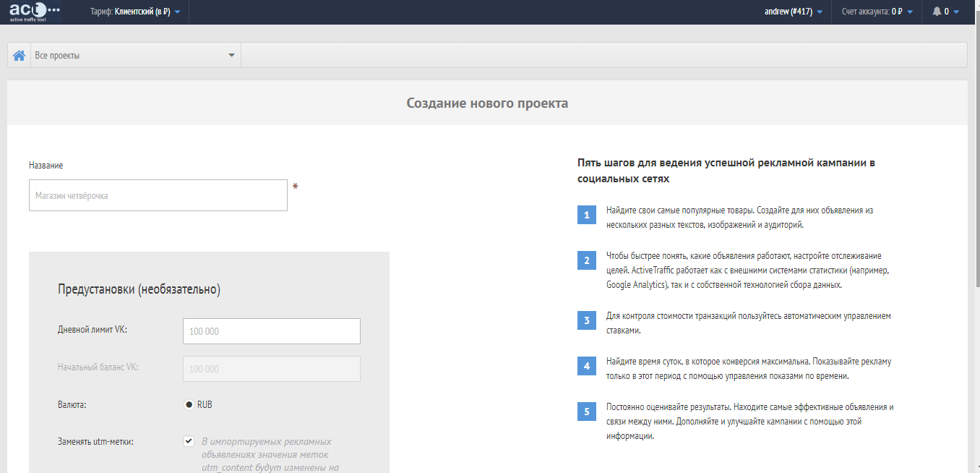Screen dimensions: 980x473
Task: Expand the Все проекты project selector
Action: click(135, 56)
